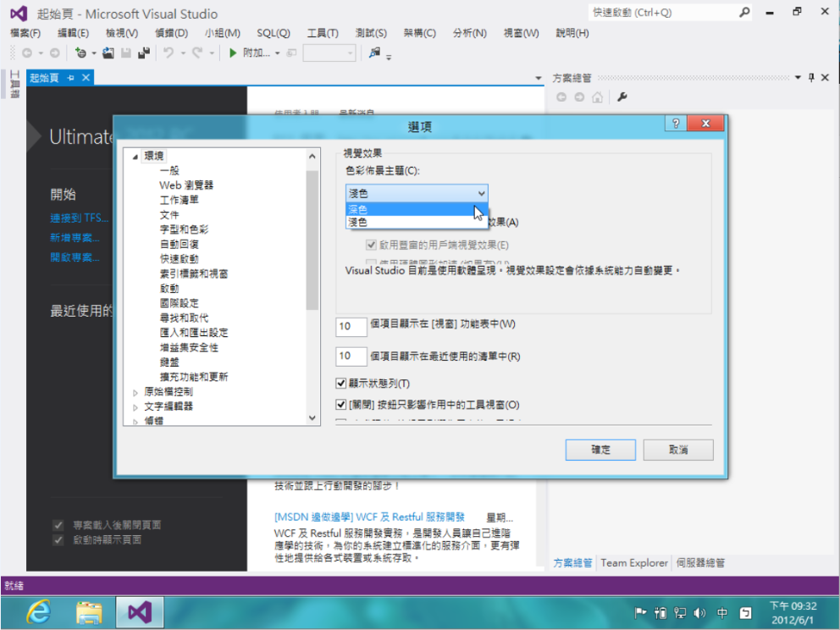Click the network tray icon

680,613
